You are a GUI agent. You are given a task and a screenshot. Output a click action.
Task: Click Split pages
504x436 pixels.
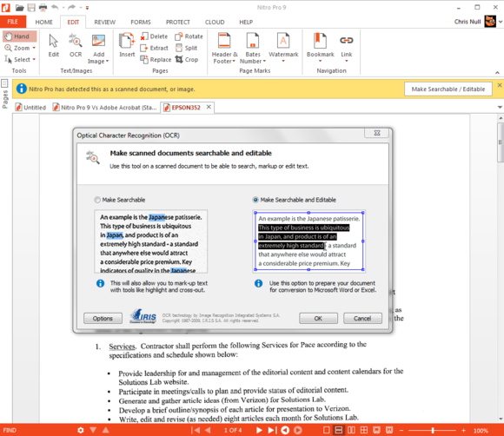coord(187,48)
